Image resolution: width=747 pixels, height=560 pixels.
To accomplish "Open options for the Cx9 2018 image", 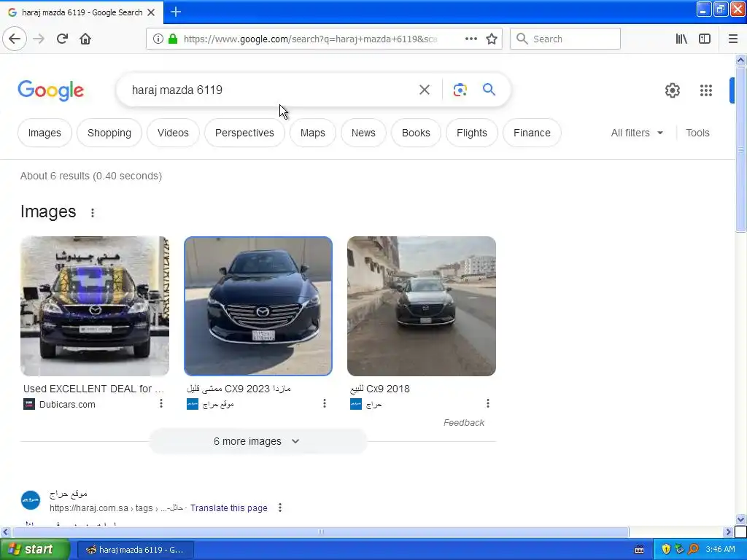I will tap(488, 404).
